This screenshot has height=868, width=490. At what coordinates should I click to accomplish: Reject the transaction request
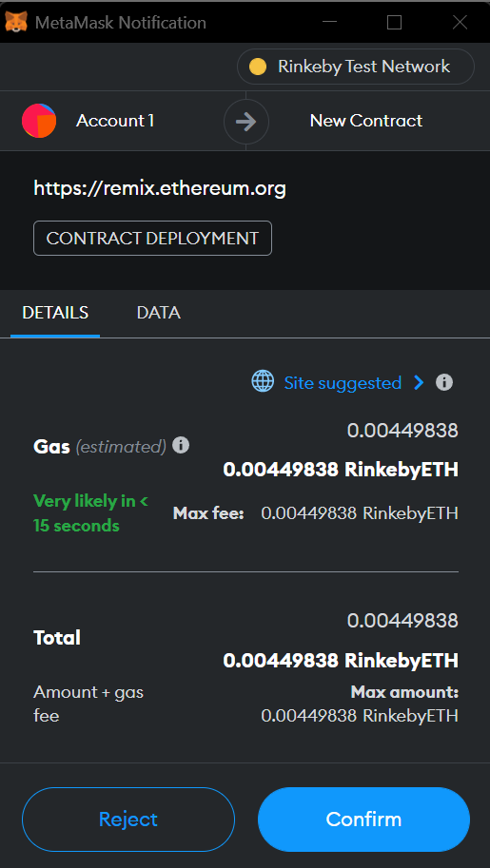[x=128, y=820]
